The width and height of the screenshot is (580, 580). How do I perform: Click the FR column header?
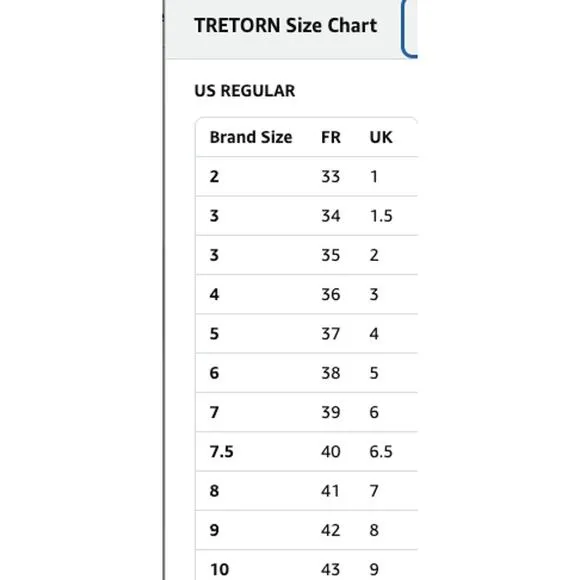point(331,137)
